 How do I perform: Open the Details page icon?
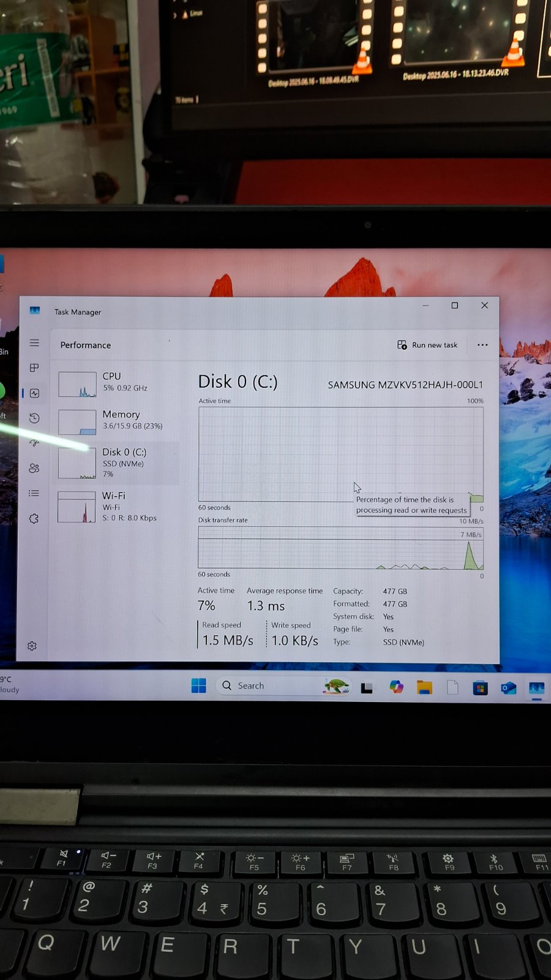34,493
